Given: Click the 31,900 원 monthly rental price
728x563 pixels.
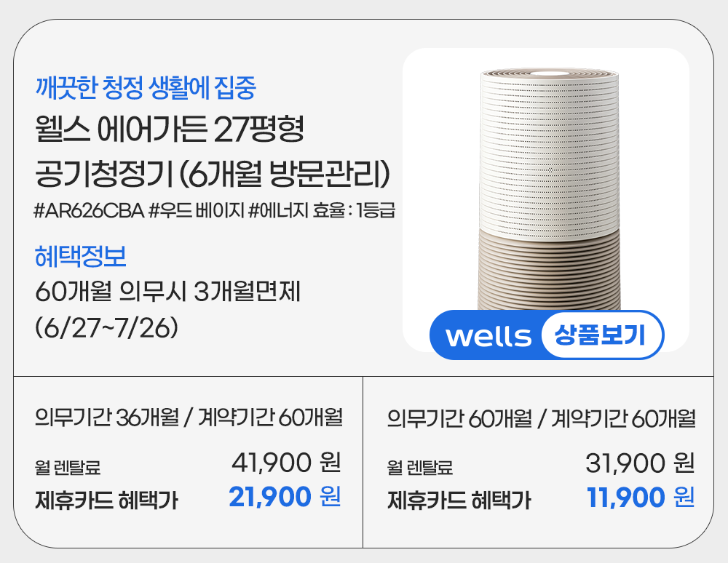Looking at the screenshot, I should [640, 462].
